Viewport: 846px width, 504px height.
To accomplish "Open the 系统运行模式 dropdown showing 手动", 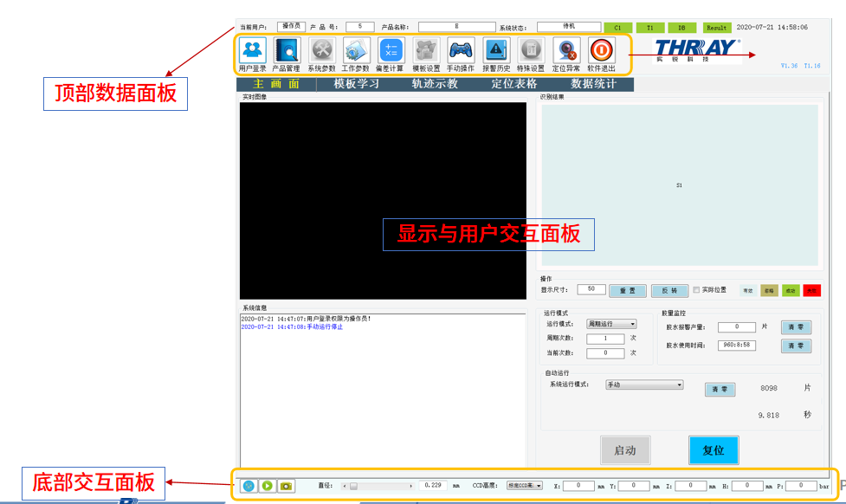I will tap(644, 384).
